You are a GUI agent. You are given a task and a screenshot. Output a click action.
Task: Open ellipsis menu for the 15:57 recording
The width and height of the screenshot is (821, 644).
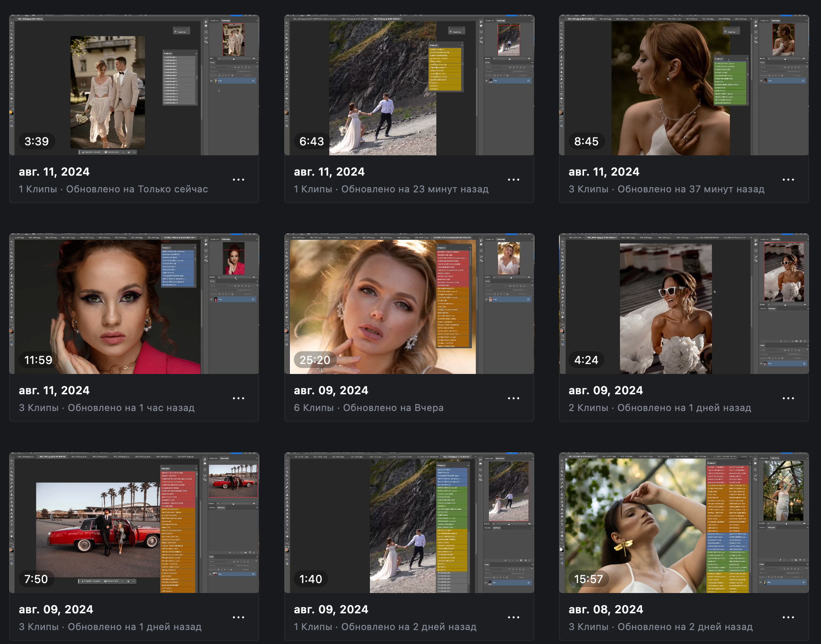point(788,617)
